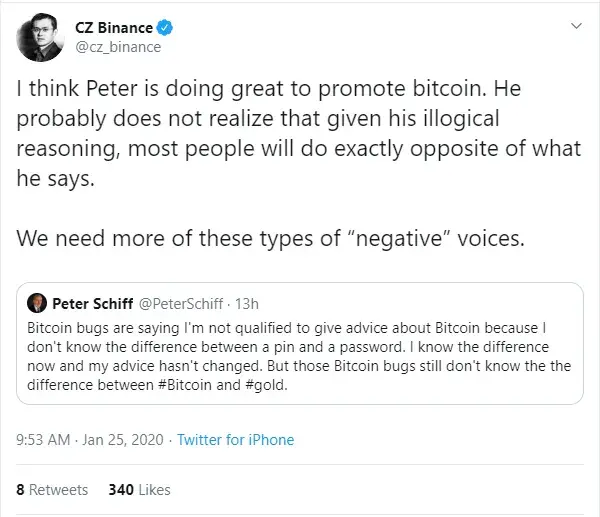The width and height of the screenshot is (600, 517).
Task: View the 340 Likes list
Action: point(140,490)
